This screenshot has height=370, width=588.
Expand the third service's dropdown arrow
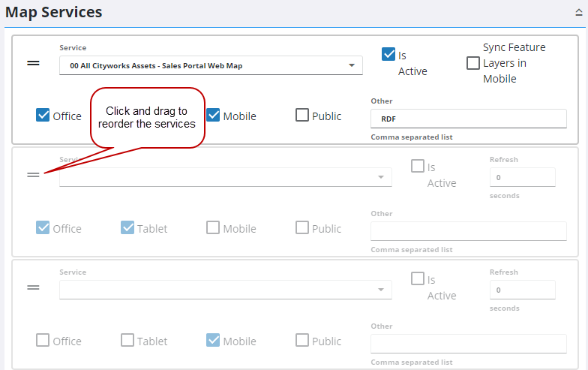point(382,290)
